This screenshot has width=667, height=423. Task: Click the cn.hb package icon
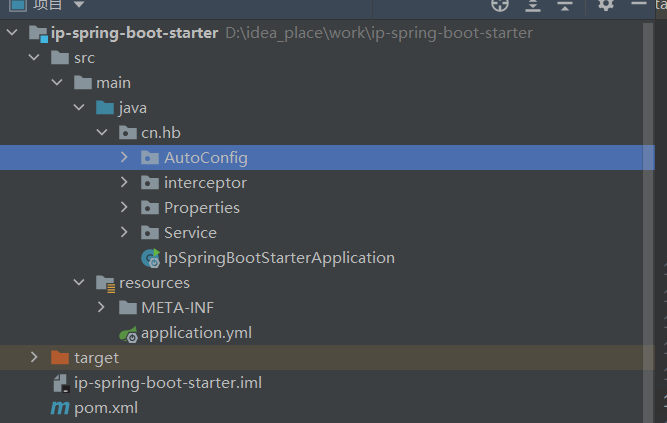(128, 133)
